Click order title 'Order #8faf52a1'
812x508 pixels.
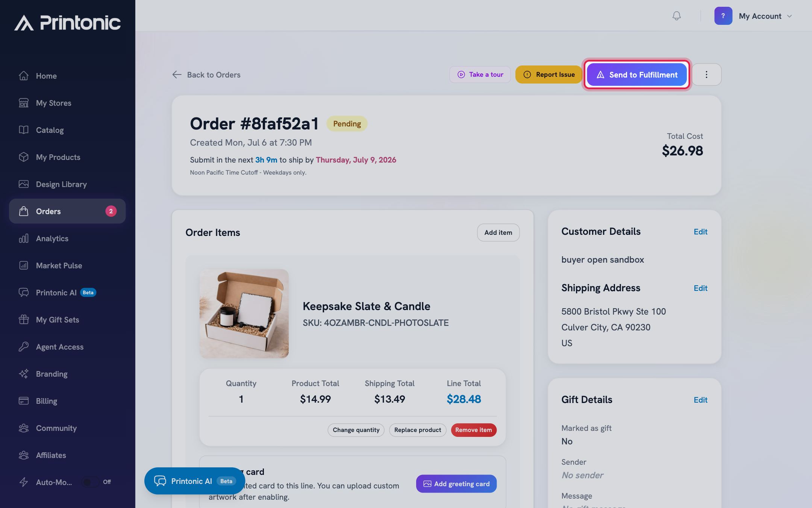tap(254, 124)
